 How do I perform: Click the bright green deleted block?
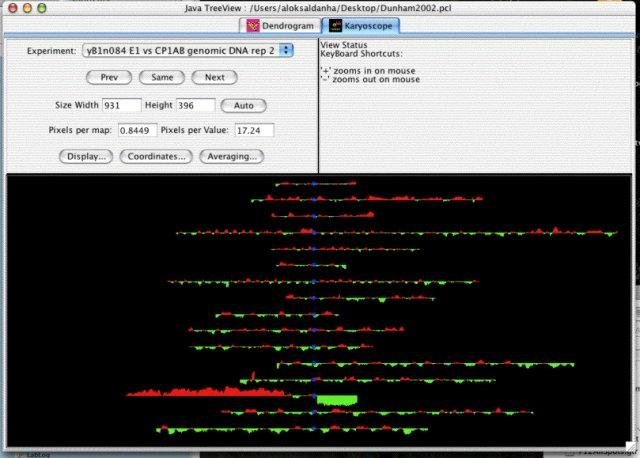[x=337, y=400]
